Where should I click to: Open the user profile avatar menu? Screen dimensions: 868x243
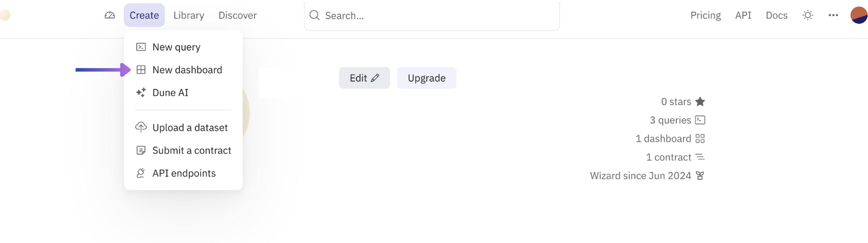(x=858, y=15)
